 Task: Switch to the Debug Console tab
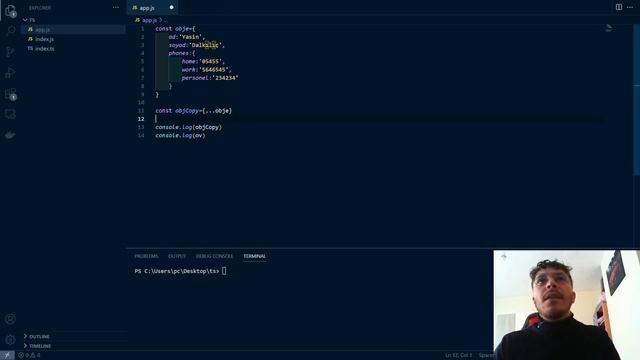214,256
